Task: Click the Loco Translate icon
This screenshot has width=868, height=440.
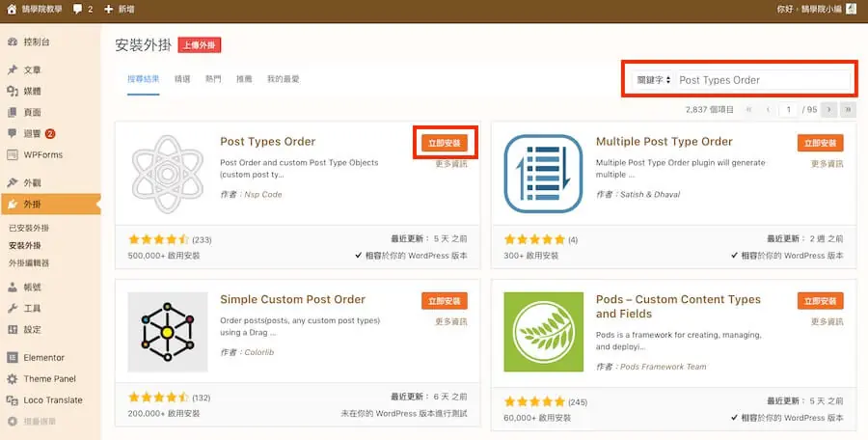Action: pyautogui.click(x=13, y=400)
